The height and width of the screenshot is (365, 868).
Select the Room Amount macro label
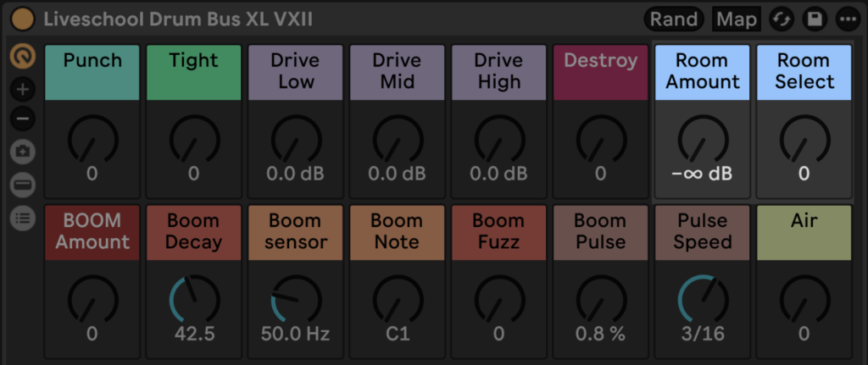tap(703, 73)
